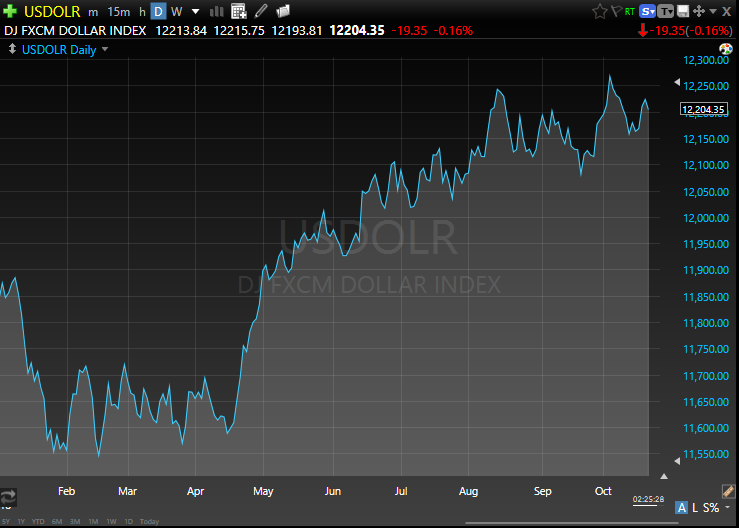The image size is (739, 528).
Task: Click the 12,204.35 current price label
Action: [704, 109]
